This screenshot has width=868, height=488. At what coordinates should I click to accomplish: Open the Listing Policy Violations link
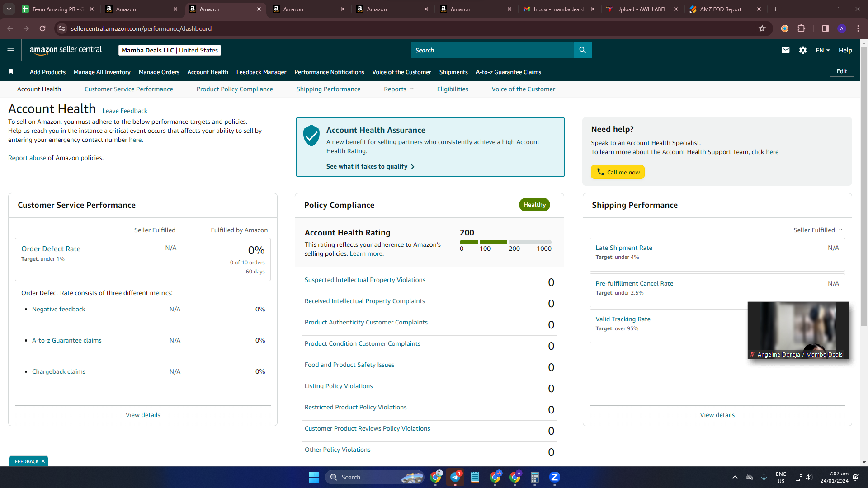(339, 386)
